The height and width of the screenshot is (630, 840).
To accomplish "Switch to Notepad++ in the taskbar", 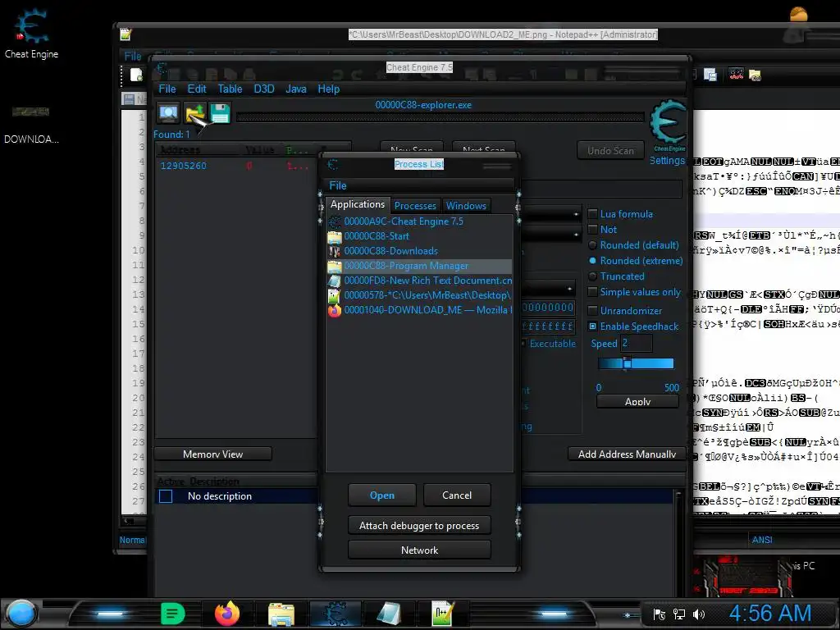I will pos(443,614).
